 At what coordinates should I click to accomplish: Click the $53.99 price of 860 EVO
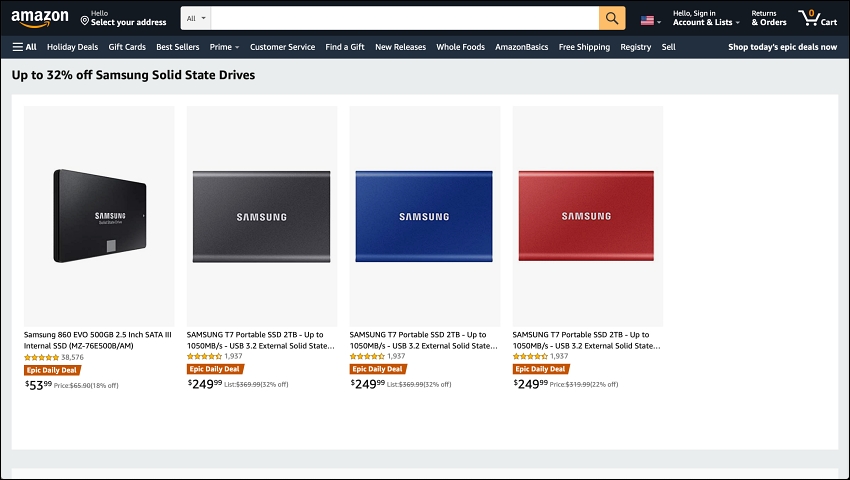(38, 385)
